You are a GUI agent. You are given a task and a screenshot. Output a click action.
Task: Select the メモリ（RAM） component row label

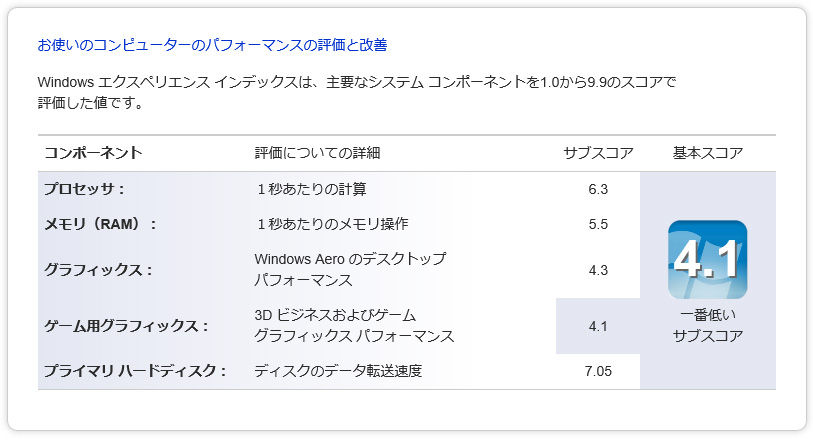tap(100, 224)
